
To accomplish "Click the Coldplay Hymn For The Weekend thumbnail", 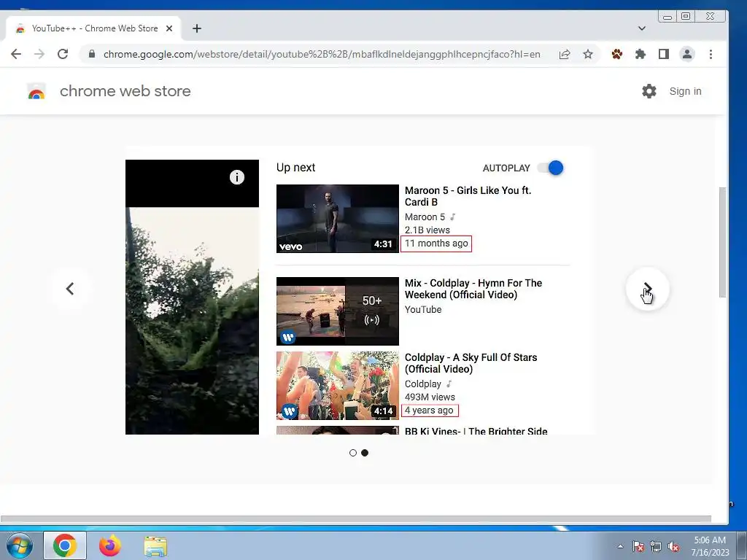I will [x=337, y=311].
